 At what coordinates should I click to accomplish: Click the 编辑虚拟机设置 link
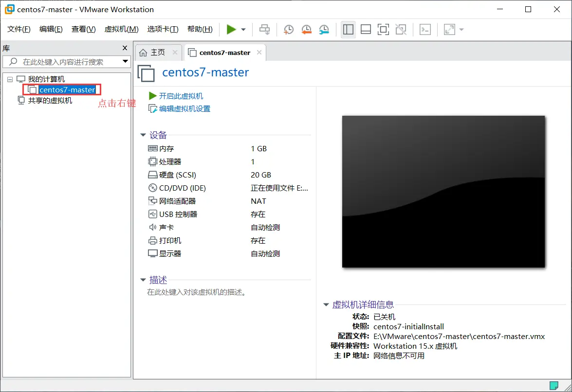185,109
